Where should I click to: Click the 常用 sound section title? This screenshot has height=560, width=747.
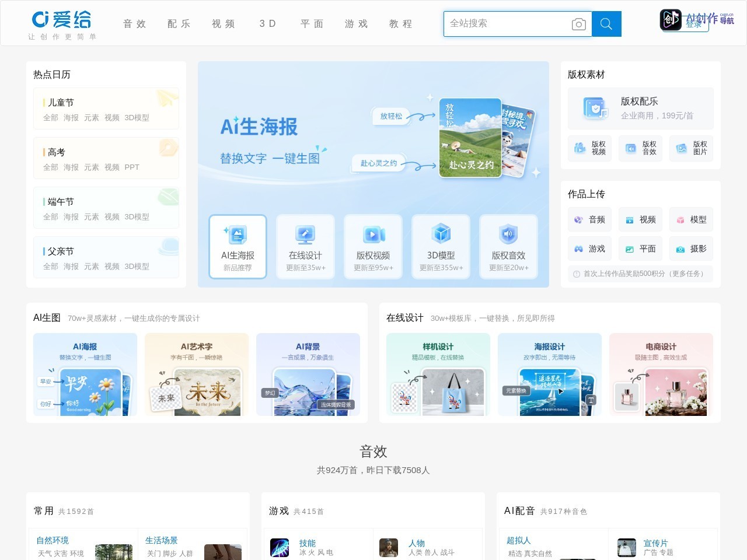tap(44, 511)
